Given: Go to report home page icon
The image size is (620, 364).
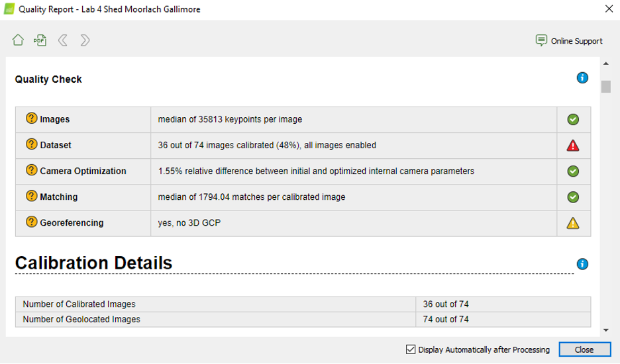Looking at the screenshot, I should click(x=18, y=40).
